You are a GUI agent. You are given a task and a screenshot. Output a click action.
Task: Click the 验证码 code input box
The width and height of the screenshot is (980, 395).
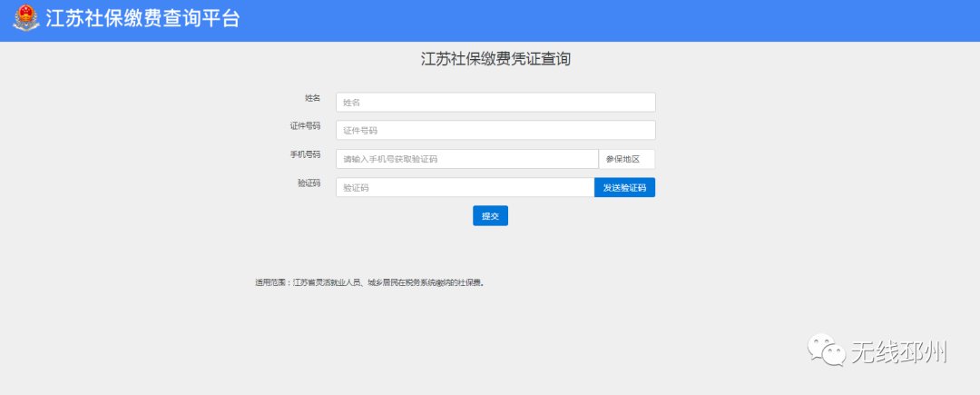click(x=464, y=188)
